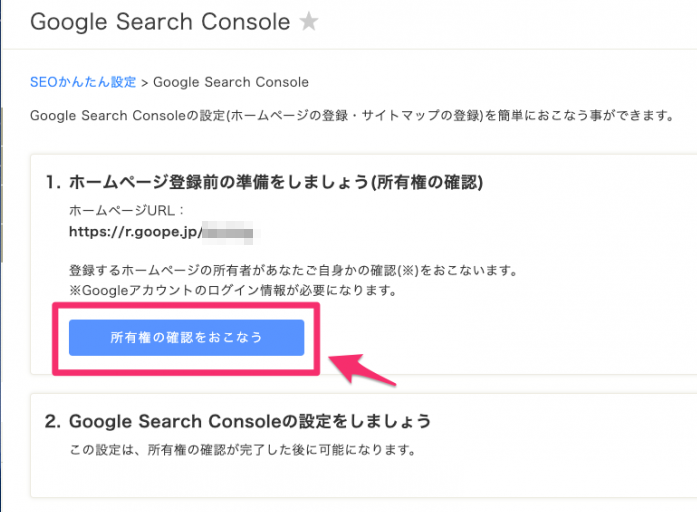Click the pink arrow pointing at the button
This screenshot has height=512, width=697.
[362, 368]
